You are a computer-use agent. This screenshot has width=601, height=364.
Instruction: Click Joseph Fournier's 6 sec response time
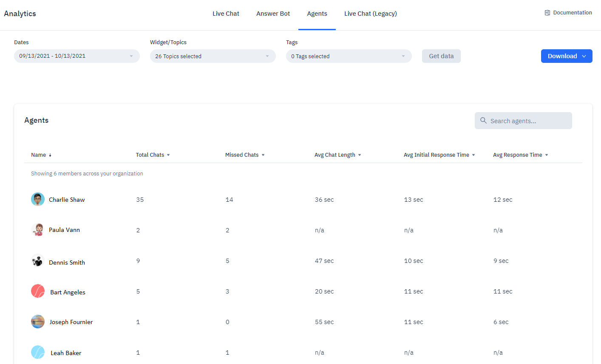(501, 322)
